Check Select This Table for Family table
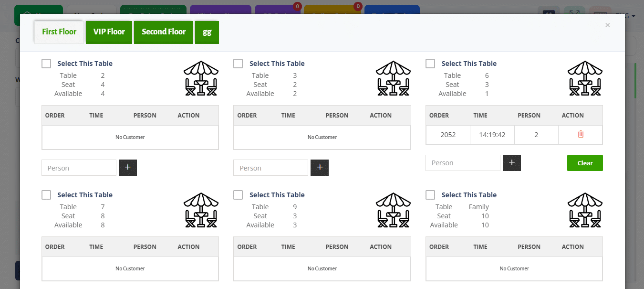Viewport: 644px width, 289px height. point(430,195)
